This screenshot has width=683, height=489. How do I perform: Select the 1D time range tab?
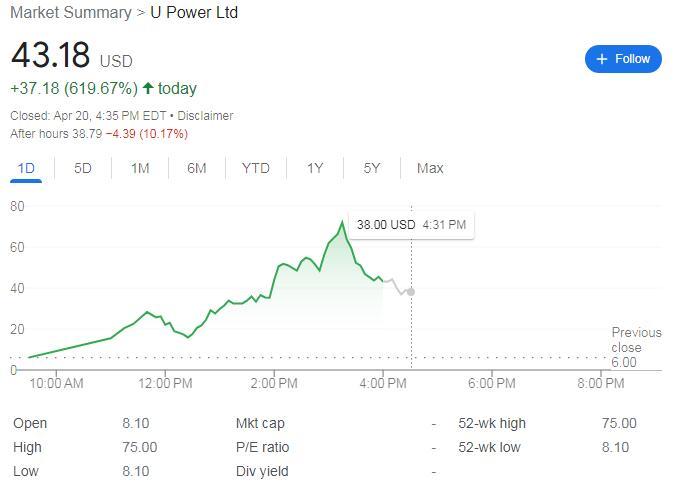26,168
